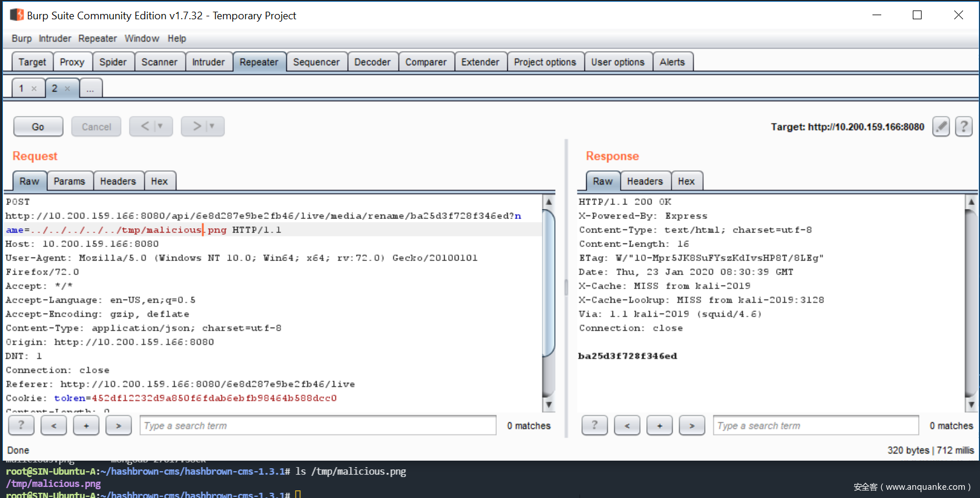Show request Params view
980x498 pixels.
[70, 182]
